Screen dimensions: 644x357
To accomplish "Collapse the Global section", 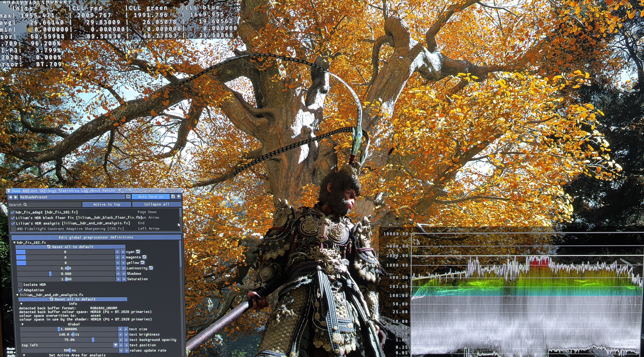I will pos(22,324).
